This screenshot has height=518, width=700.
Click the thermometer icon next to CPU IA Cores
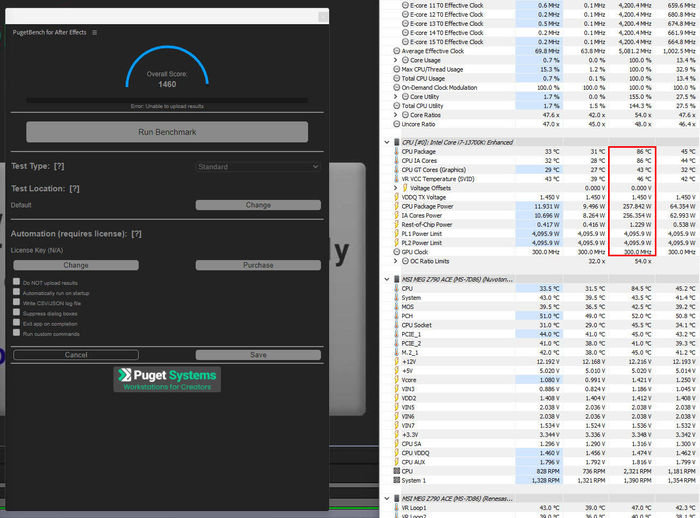click(x=396, y=161)
